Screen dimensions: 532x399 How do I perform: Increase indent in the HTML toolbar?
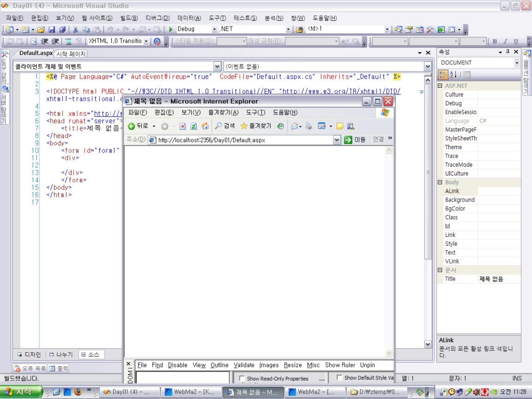click(x=55, y=42)
